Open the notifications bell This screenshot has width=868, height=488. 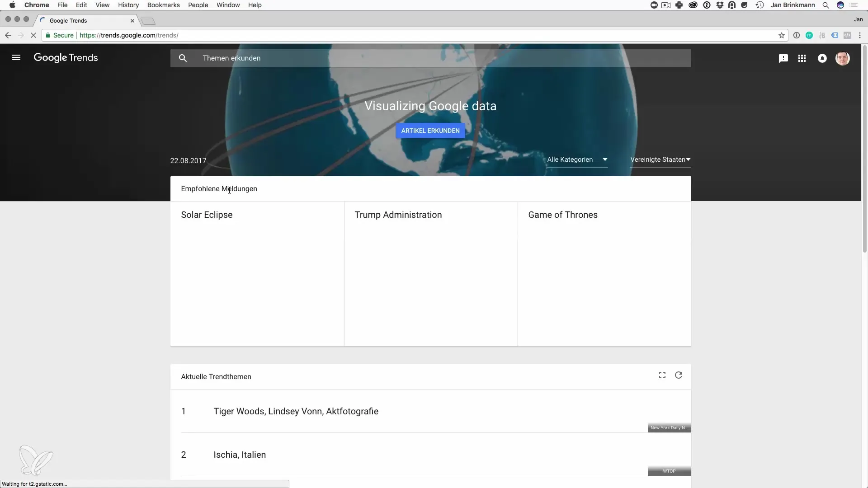pos(822,58)
